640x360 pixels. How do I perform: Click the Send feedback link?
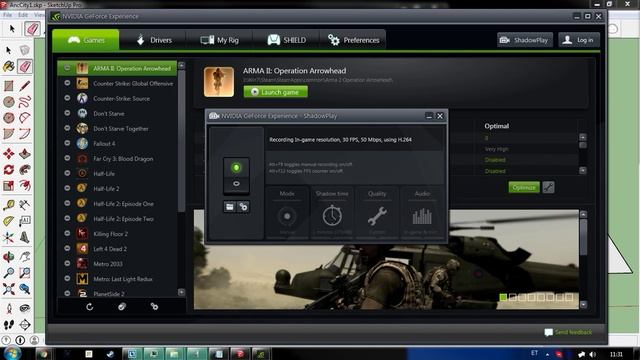coord(568,332)
